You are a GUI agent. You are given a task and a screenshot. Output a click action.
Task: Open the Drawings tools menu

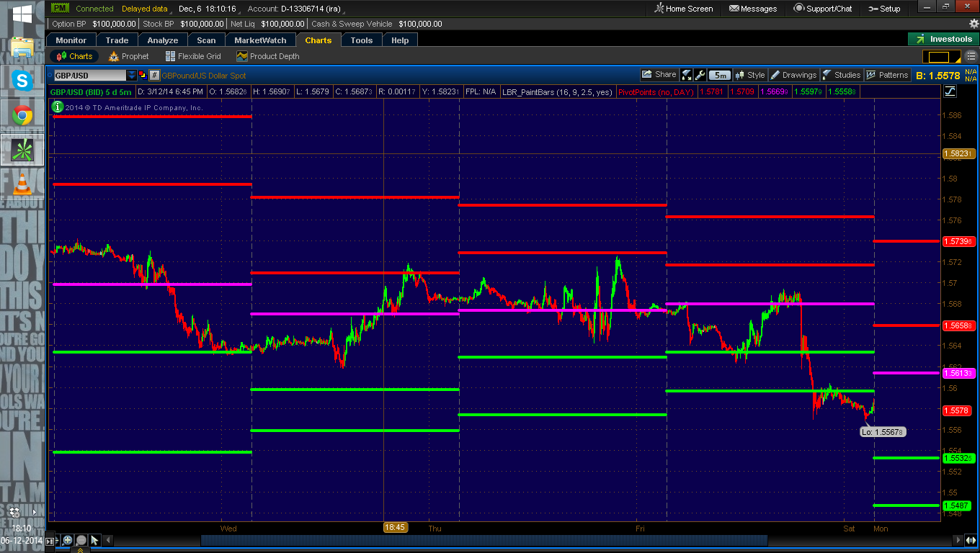[x=793, y=75]
